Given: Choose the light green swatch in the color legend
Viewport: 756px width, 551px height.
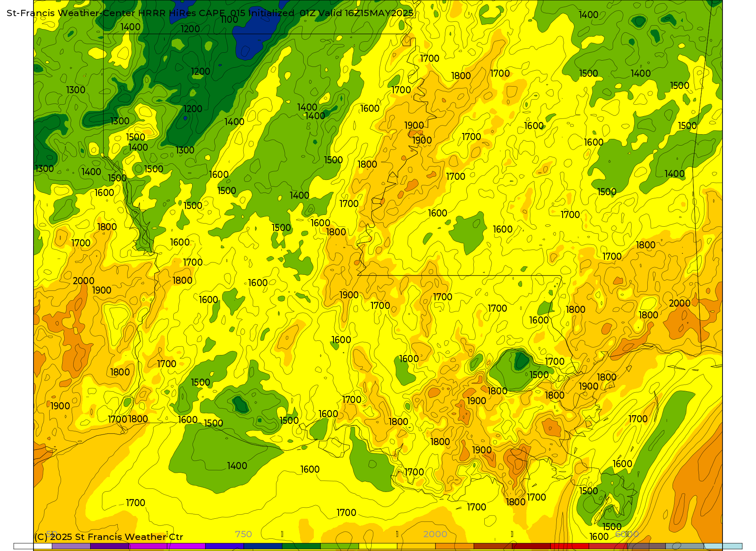Looking at the screenshot, I should tap(339, 546).
